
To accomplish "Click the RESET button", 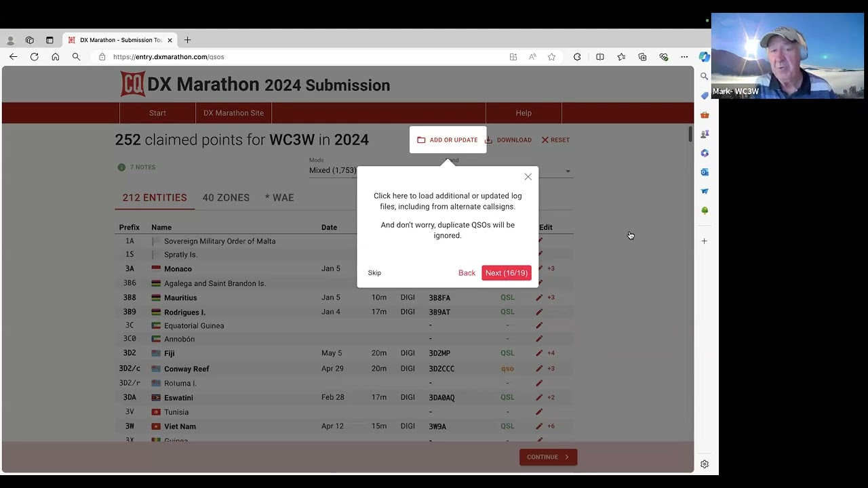I will (555, 140).
